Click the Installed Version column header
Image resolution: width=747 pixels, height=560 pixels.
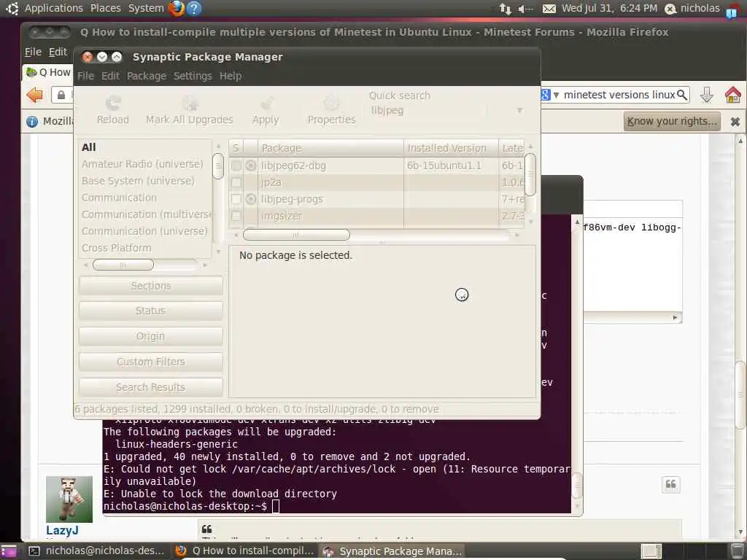click(x=451, y=148)
